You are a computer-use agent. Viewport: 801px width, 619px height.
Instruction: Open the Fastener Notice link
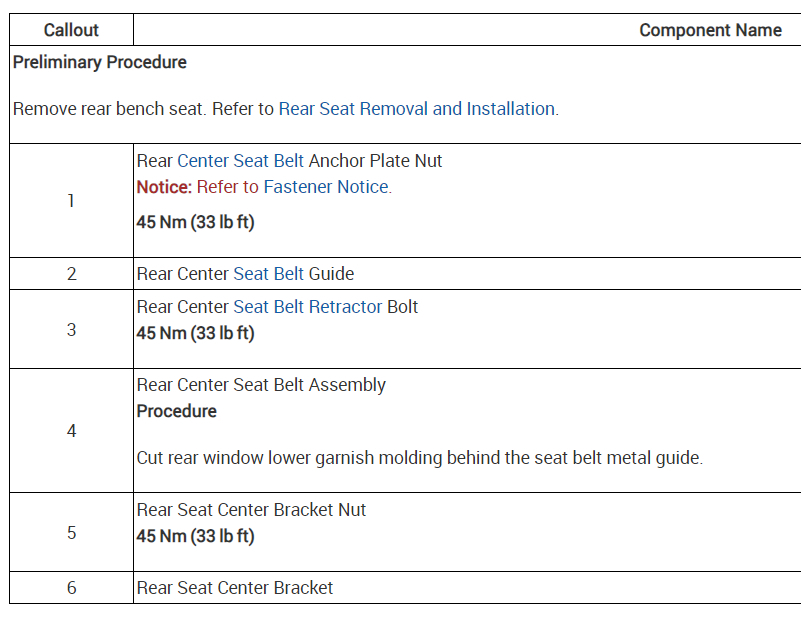pyautogui.click(x=327, y=187)
